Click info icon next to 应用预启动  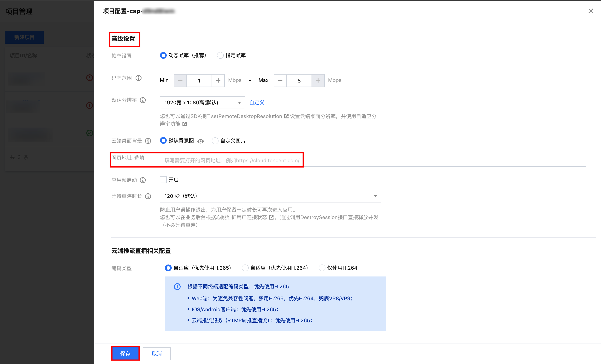143,180
